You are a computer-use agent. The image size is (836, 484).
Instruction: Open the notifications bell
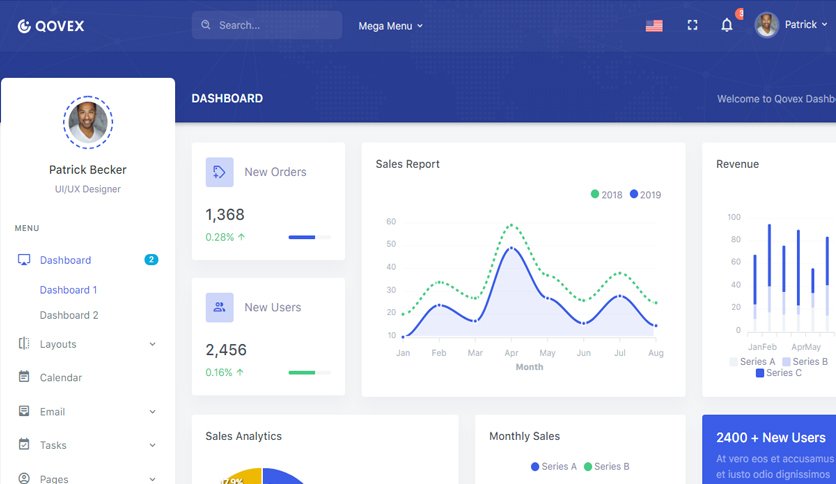[x=726, y=25]
